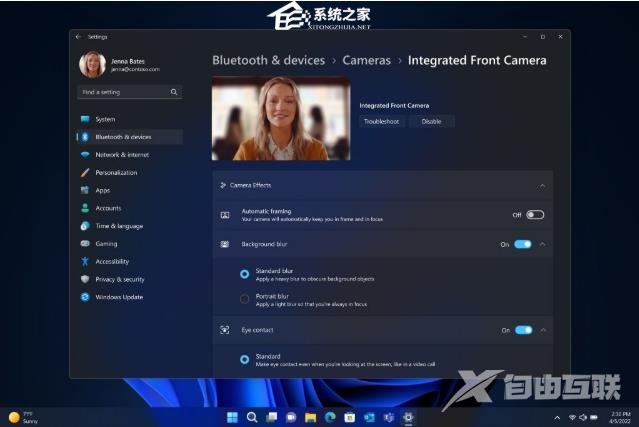
Task: Click the Eye contact icon
Action: [225, 330]
